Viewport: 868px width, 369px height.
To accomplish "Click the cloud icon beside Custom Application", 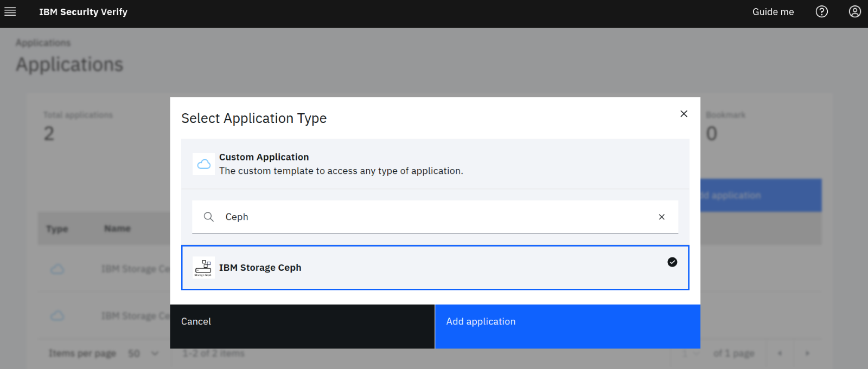I will (x=204, y=164).
